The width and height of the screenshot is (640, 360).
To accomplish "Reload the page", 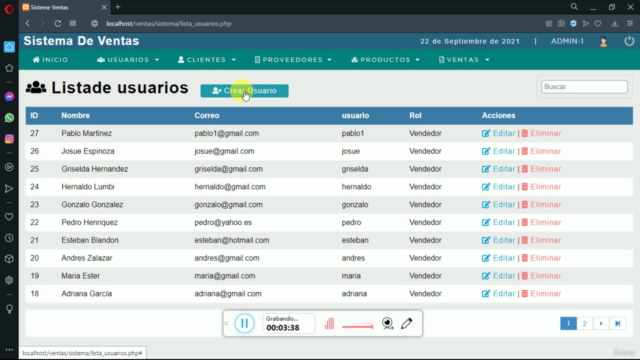I will click(58, 24).
